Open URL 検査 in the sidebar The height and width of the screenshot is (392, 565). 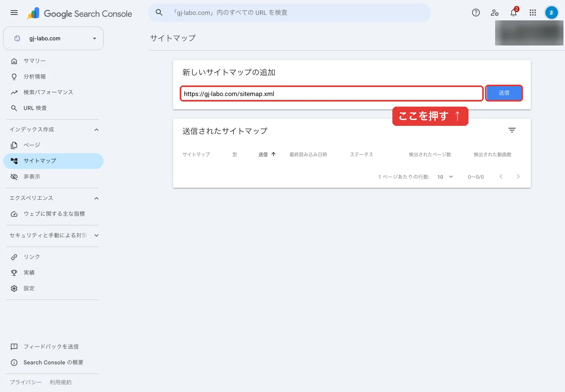(53, 108)
